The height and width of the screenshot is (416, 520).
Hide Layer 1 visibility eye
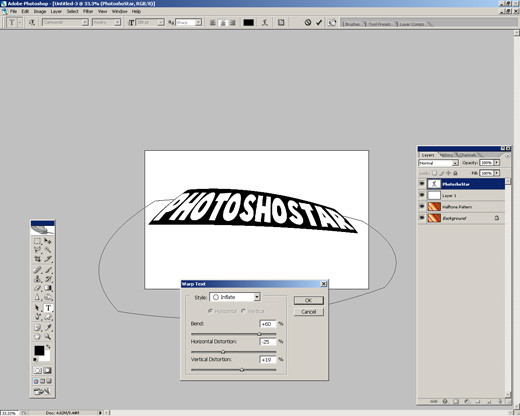click(422, 195)
